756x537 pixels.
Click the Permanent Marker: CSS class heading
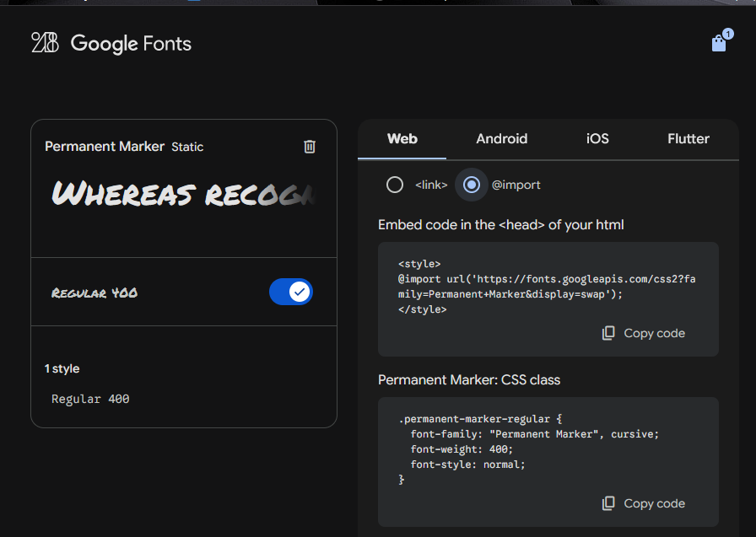[x=469, y=380]
